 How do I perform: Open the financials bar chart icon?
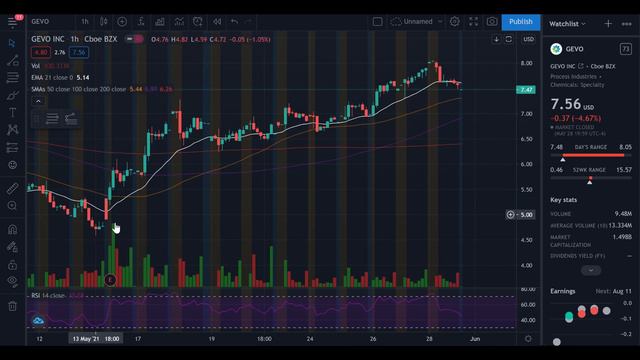tap(160, 22)
